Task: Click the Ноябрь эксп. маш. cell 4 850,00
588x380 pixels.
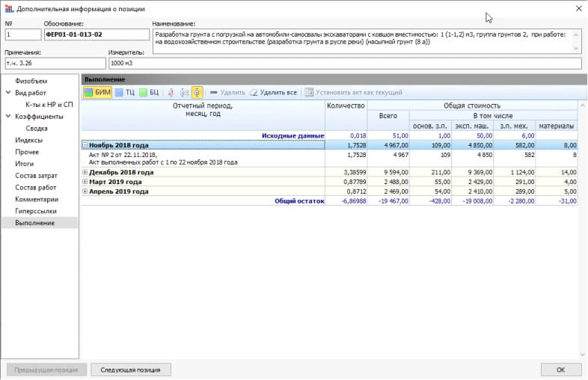Action: (x=472, y=145)
